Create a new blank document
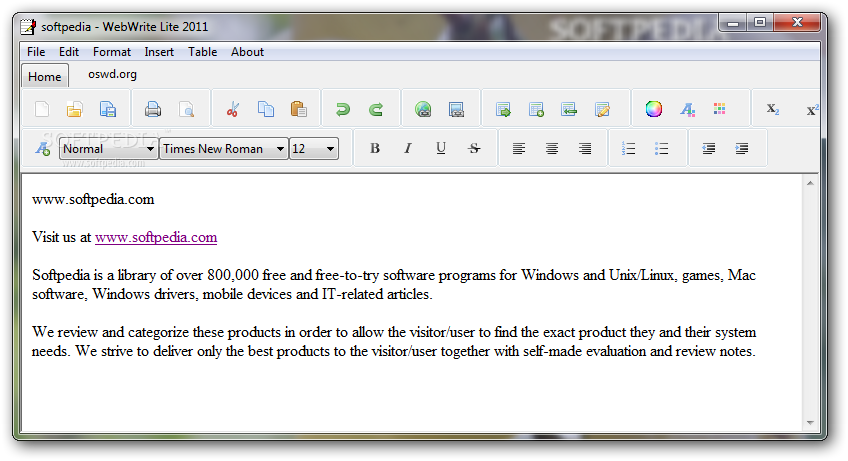This screenshot has height=461, width=848. [42, 109]
